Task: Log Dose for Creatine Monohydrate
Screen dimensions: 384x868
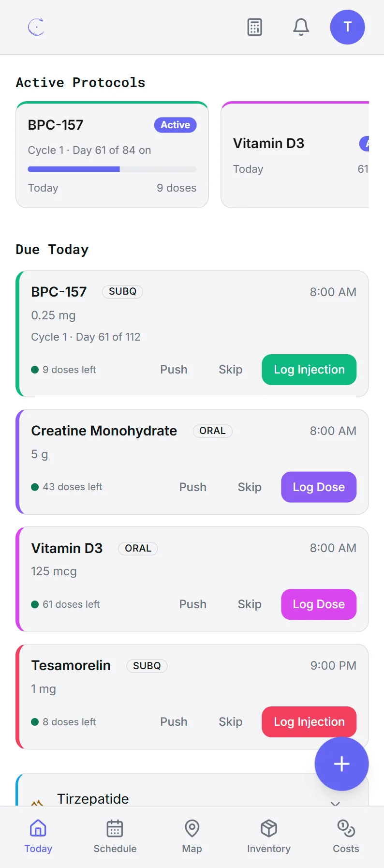Action: coord(319,487)
